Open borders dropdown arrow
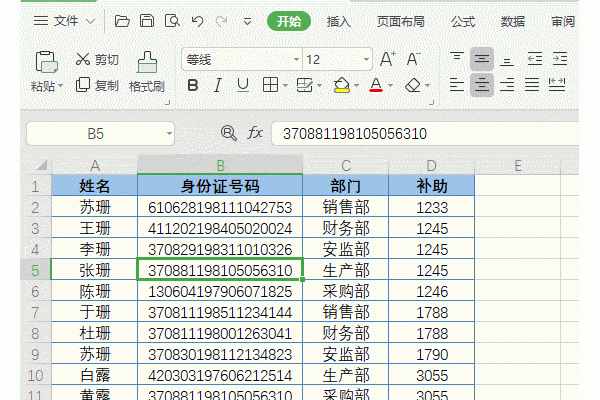Image resolution: width=600 pixels, height=400 pixels. (285, 85)
